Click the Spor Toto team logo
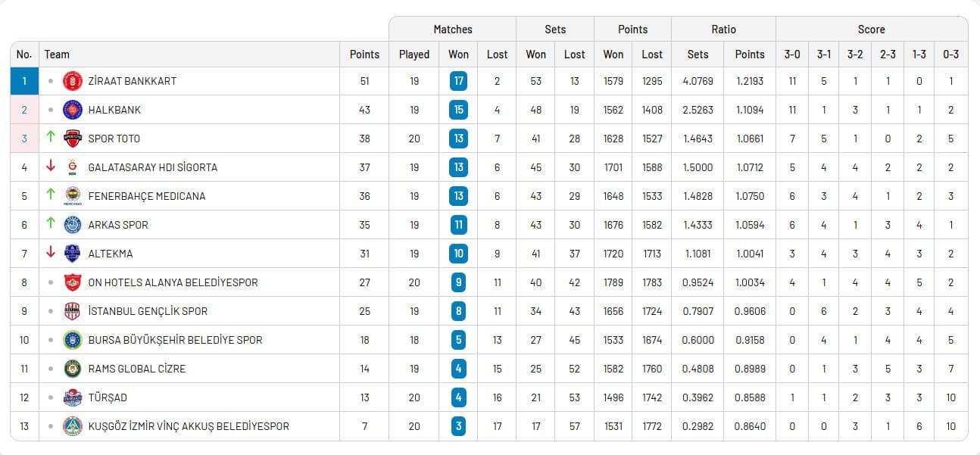Image resolution: width=980 pixels, height=455 pixels. 73,139
